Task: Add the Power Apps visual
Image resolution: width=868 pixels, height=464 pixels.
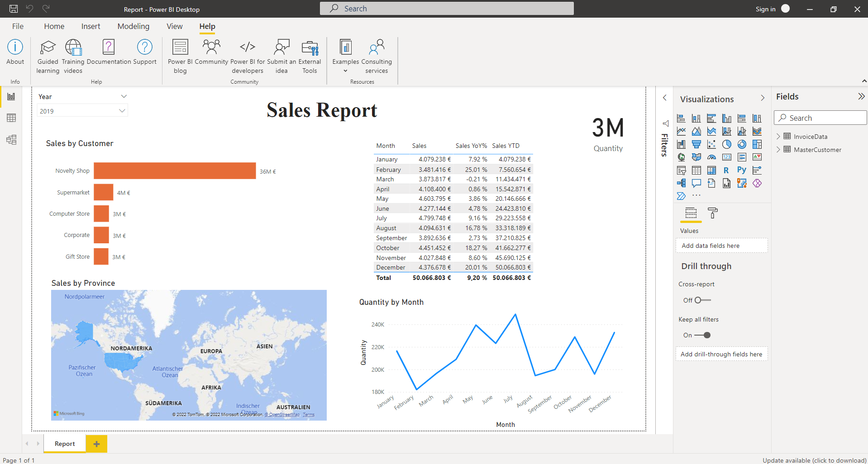Action: click(x=757, y=183)
